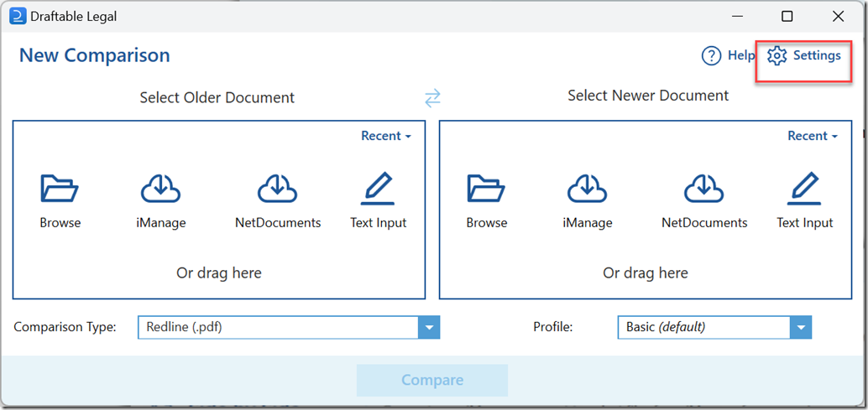Maximize the Draftable Legal window
Screen dimensions: 868x410
point(787,17)
